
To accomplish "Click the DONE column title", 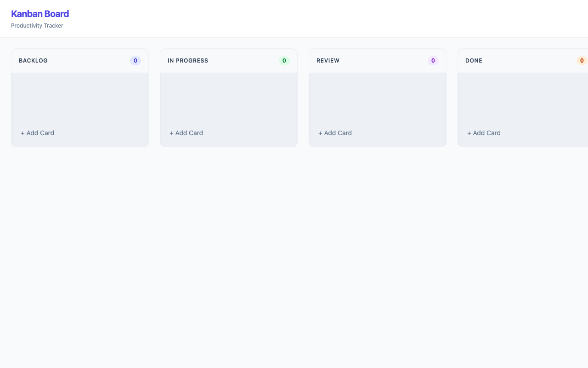I will [474, 60].
